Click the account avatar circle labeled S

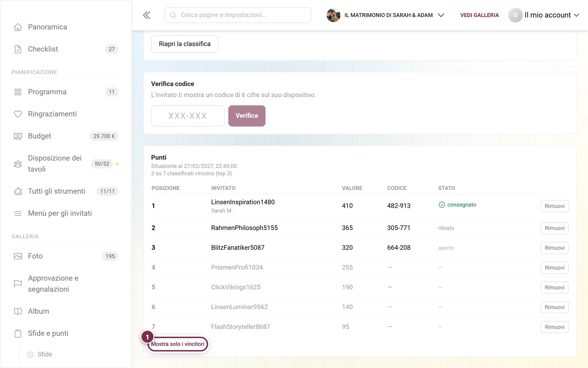point(515,15)
